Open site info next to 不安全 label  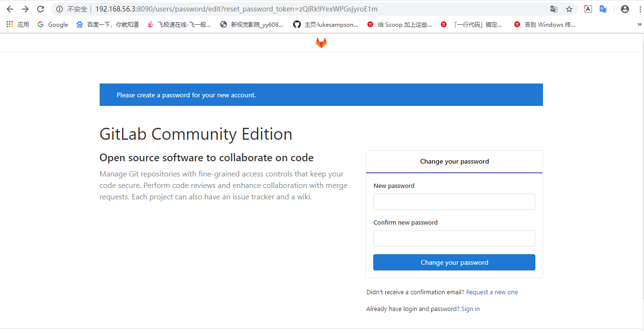60,9
